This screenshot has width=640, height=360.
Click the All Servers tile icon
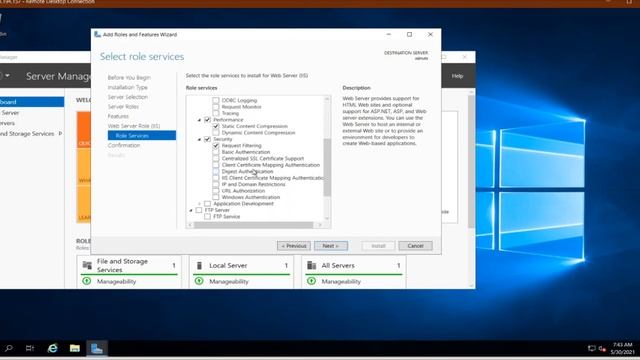pos(311,265)
